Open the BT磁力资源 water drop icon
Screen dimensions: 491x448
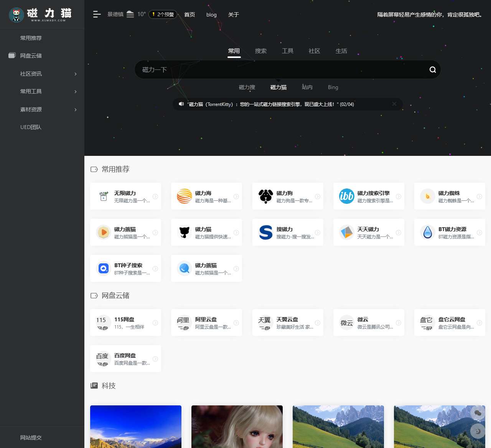coord(427,232)
